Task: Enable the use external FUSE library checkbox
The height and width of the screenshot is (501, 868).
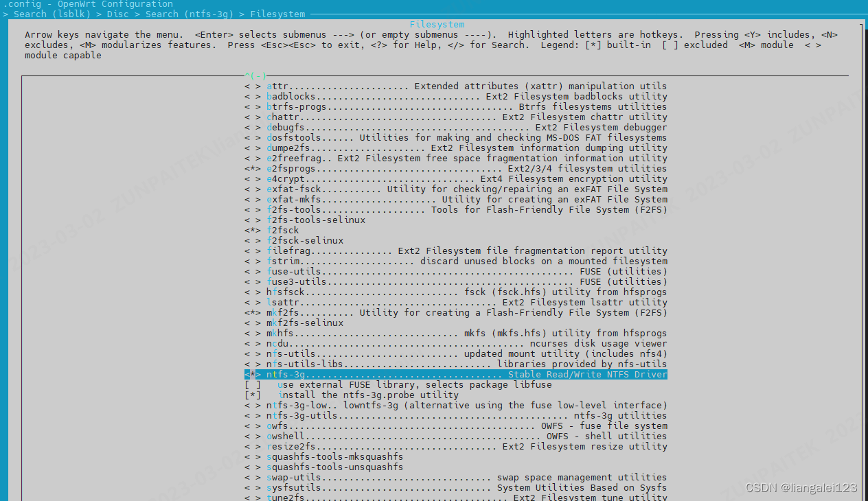Action: [x=252, y=384]
